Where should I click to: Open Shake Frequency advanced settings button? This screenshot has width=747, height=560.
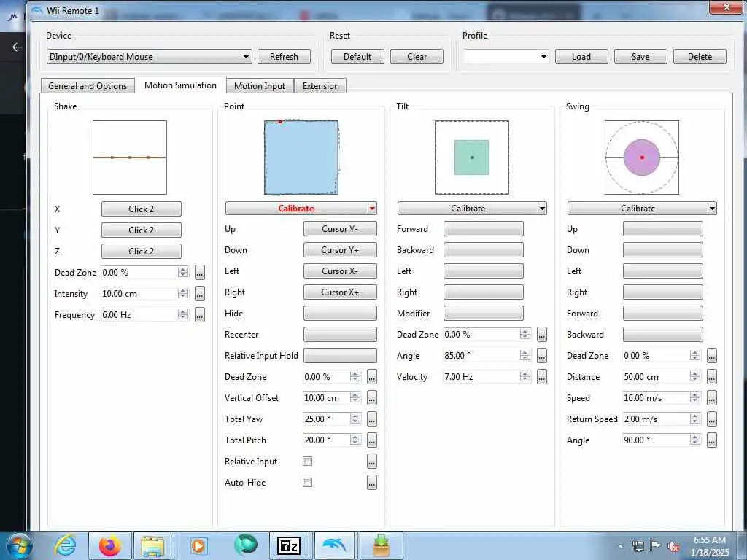pos(200,315)
